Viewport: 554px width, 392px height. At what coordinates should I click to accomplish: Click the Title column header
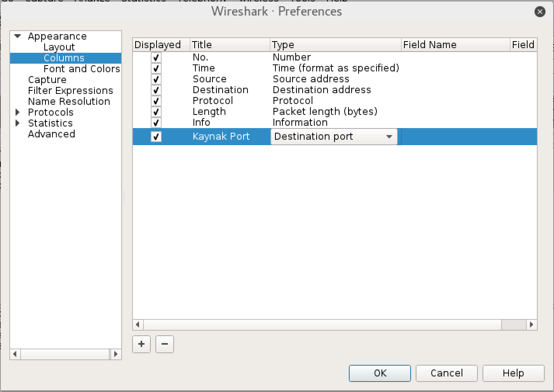[230, 45]
